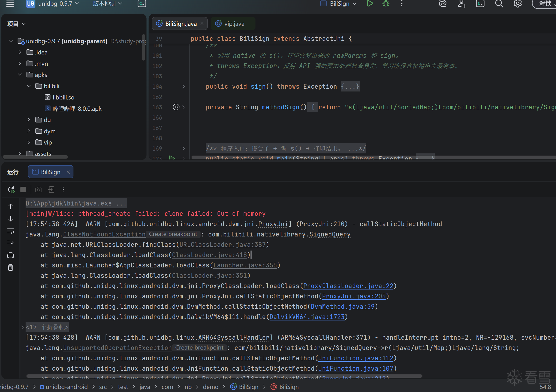Take a thread dump camera icon

[x=39, y=190]
